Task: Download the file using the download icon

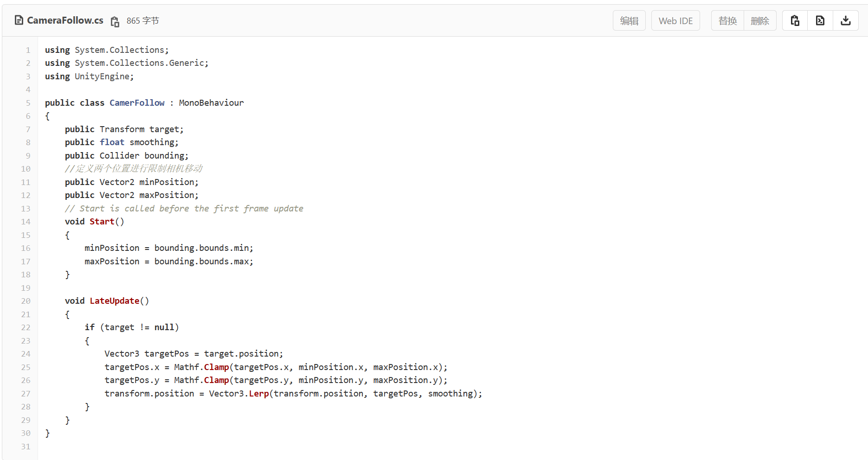Action: click(x=845, y=20)
